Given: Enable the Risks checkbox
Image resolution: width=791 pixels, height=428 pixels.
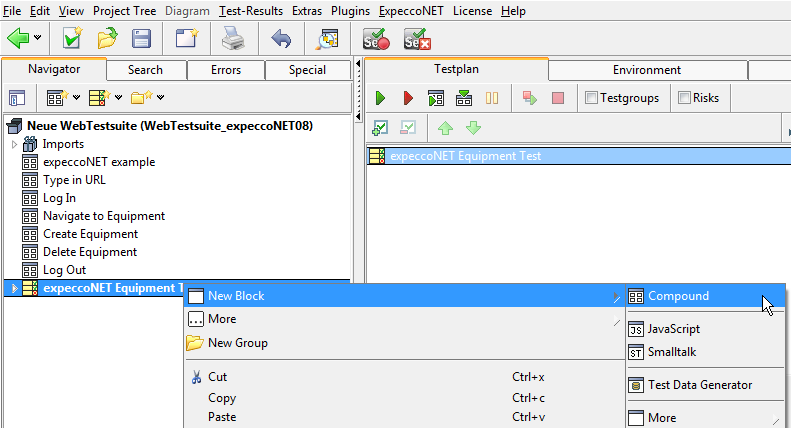Looking at the screenshot, I should [x=684, y=98].
